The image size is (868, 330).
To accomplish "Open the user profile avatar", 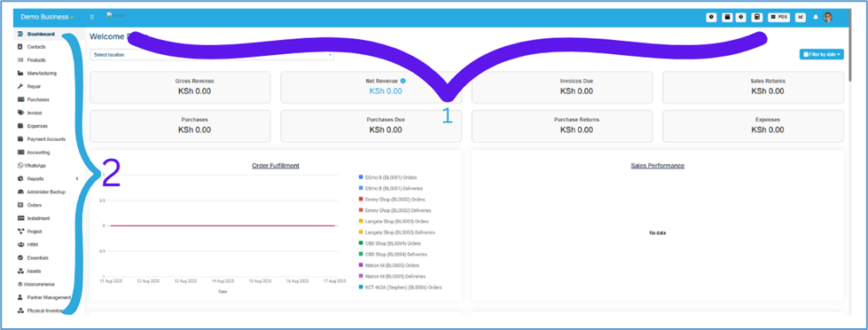I will (828, 17).
